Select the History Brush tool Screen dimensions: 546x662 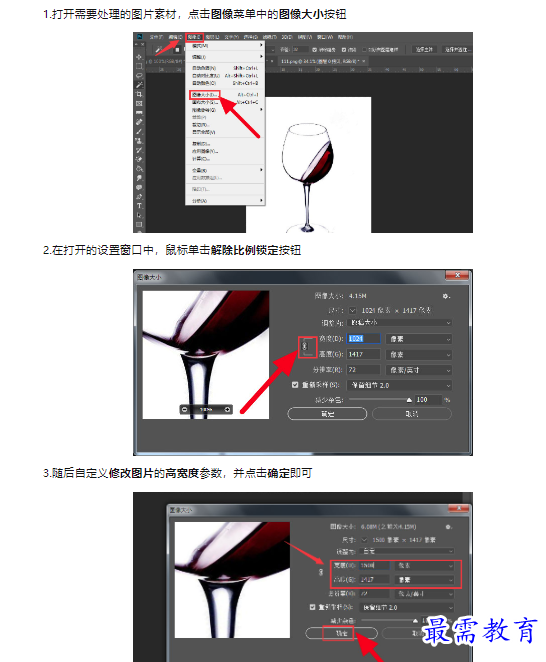pos(139,150)
